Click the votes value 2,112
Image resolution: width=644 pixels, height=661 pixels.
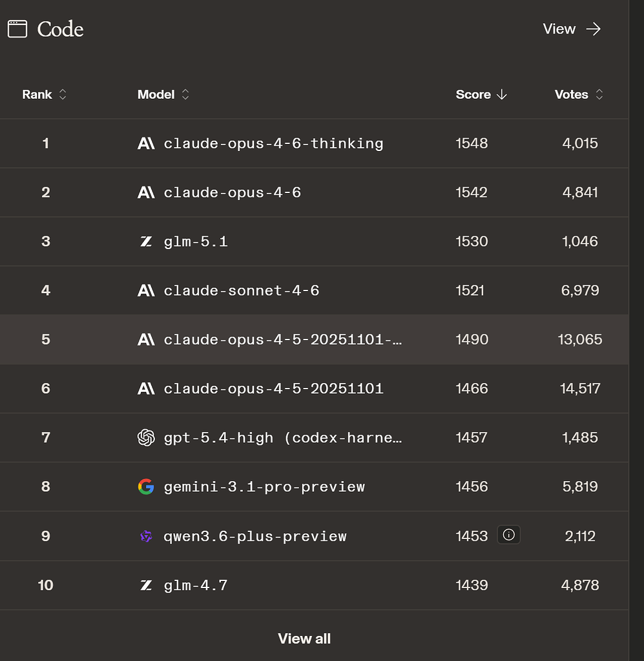tap(580, 536)
